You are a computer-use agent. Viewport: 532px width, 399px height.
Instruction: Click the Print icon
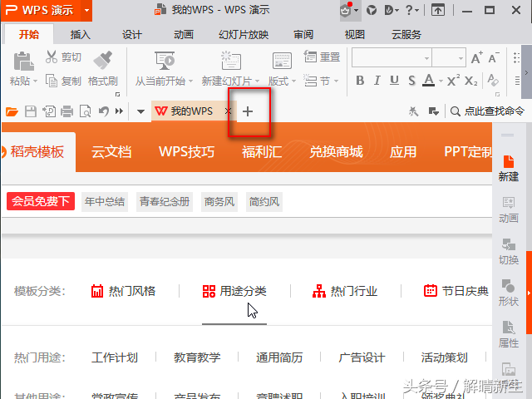pyautogui.click(x=66, y=111)
